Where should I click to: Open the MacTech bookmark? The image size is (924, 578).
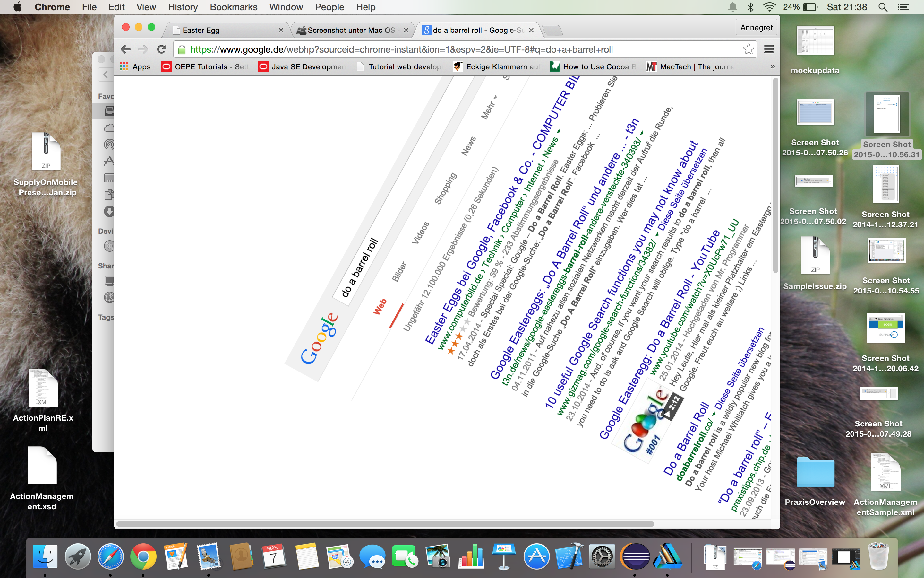click(x=690, y=67)
